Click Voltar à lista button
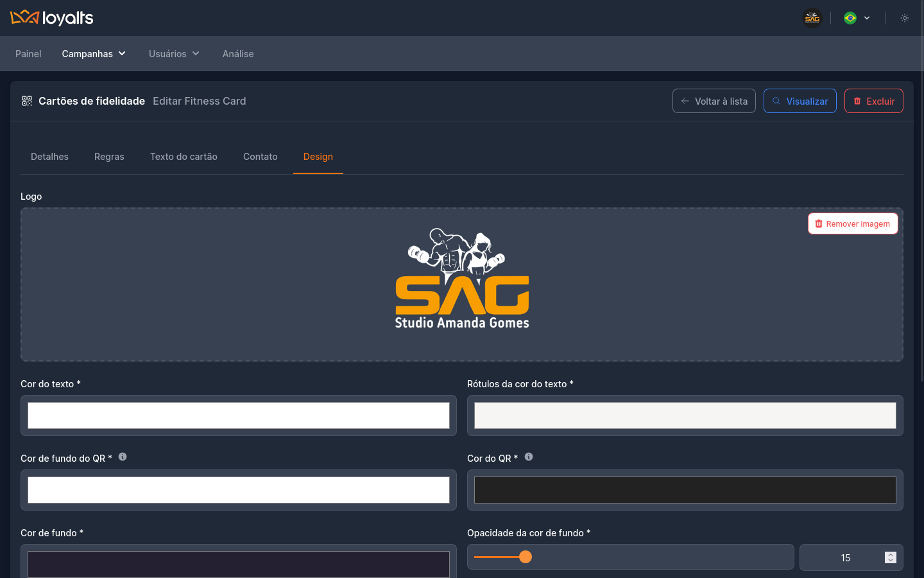The image size is (924, 578). [714, 101]
